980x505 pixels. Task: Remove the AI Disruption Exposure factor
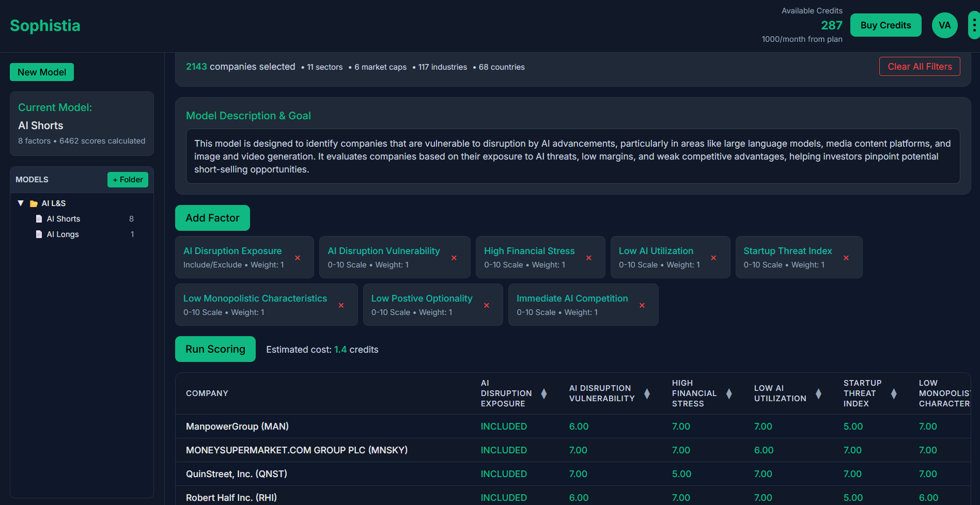click(x=298, y=257)
